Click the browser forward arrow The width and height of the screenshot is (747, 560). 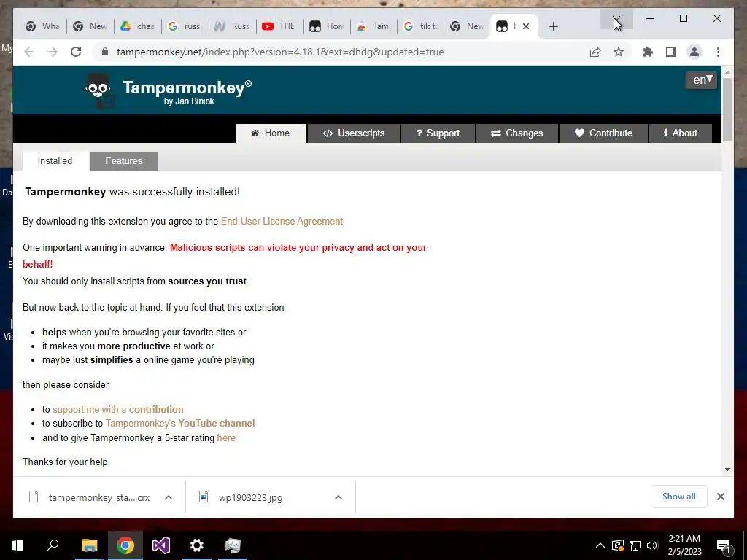(53, 52)
